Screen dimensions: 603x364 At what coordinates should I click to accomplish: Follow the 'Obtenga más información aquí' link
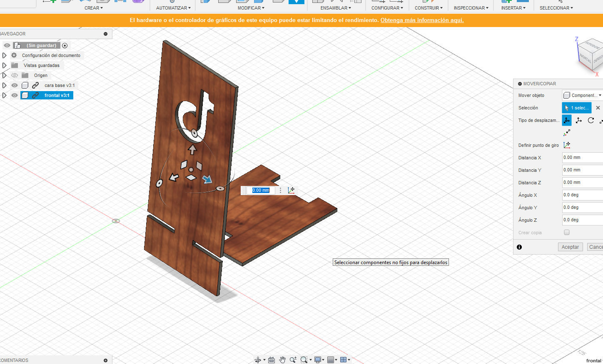pyautogui.click(x=422, y=20)
